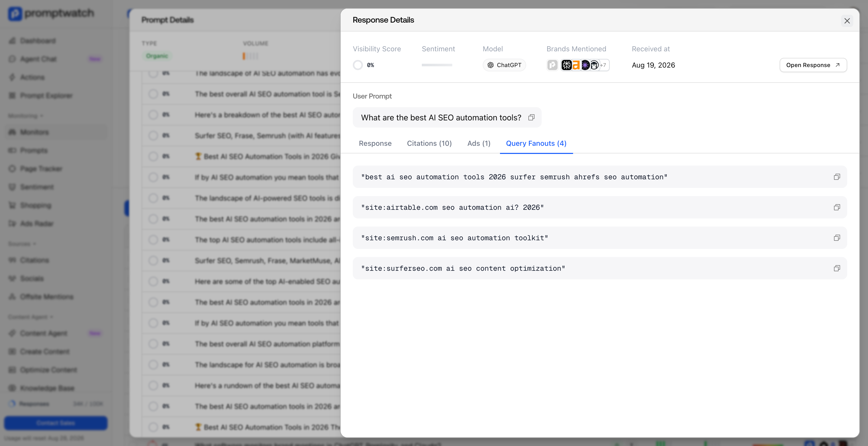Close the Response Details panel
Viewport: 868px width, 446px height.
point(847,21)
